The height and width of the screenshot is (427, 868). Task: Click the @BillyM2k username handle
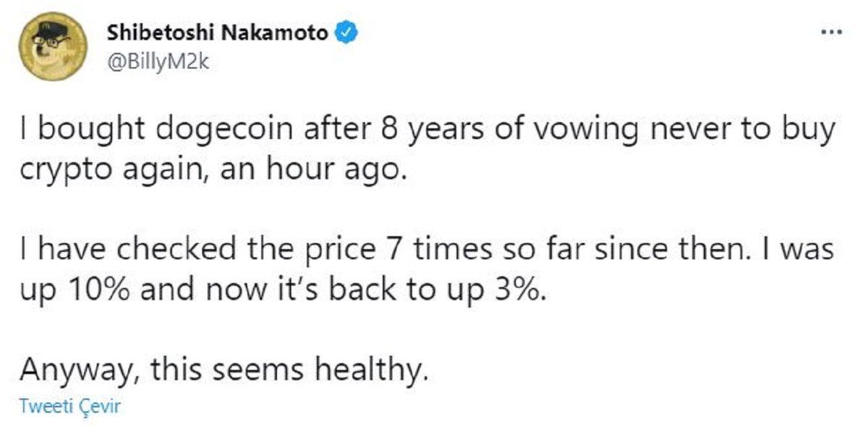click(158, 61)
